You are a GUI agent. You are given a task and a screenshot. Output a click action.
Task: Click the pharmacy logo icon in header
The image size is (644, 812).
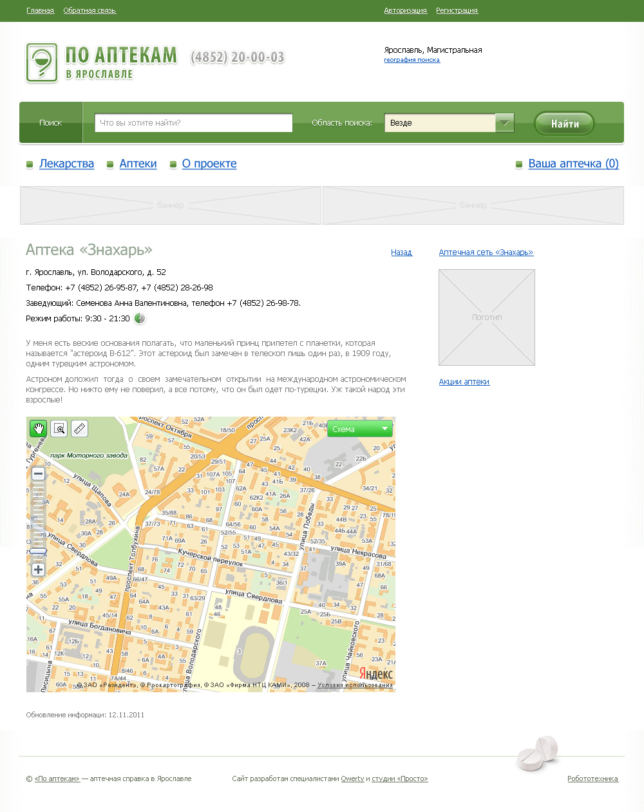pos(42,62)
